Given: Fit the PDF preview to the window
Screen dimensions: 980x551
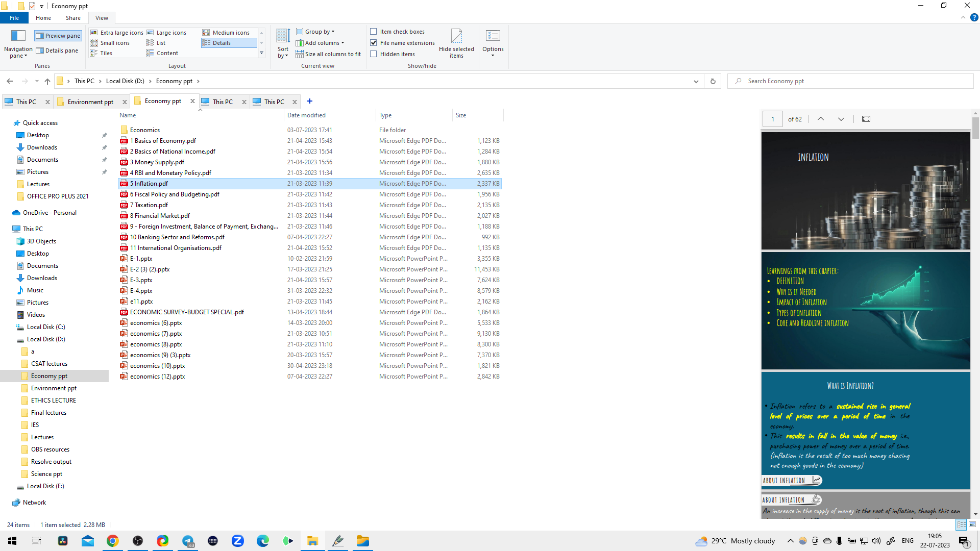Looking at the screenshot, I should (866, 118).
